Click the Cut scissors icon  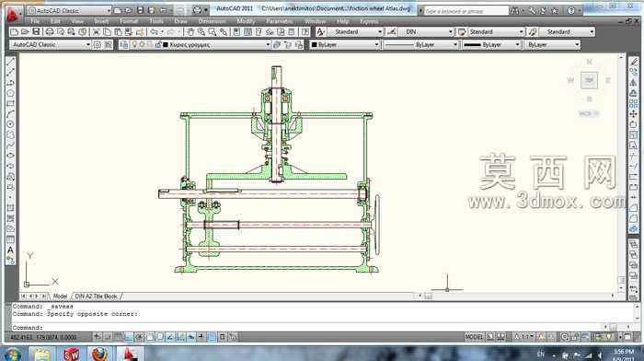click(x=97, y=31)
